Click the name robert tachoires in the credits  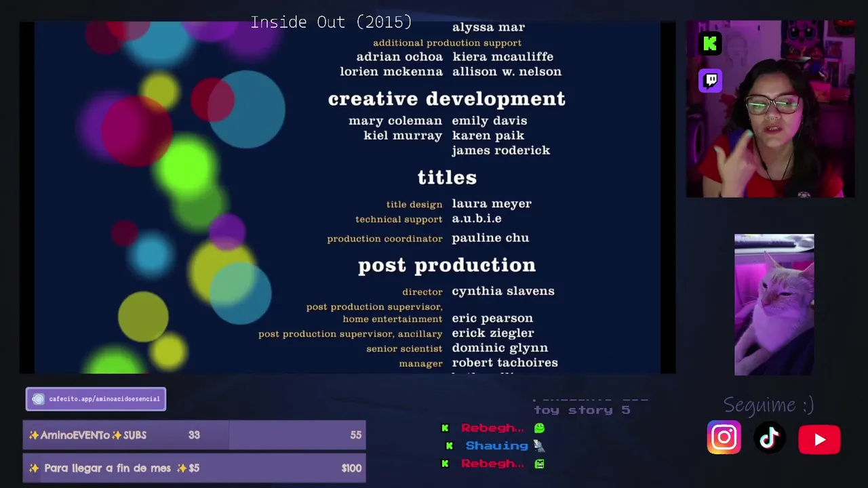pos(505,363)
